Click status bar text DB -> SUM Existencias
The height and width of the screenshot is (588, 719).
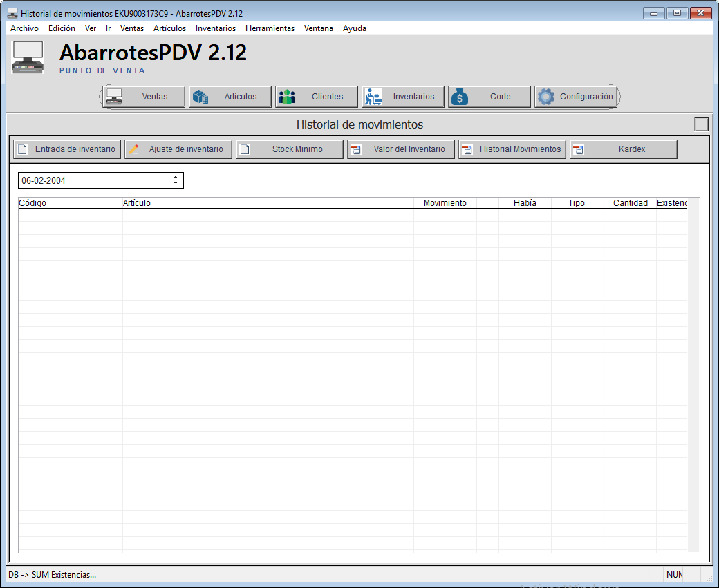(x=53, y=575)
